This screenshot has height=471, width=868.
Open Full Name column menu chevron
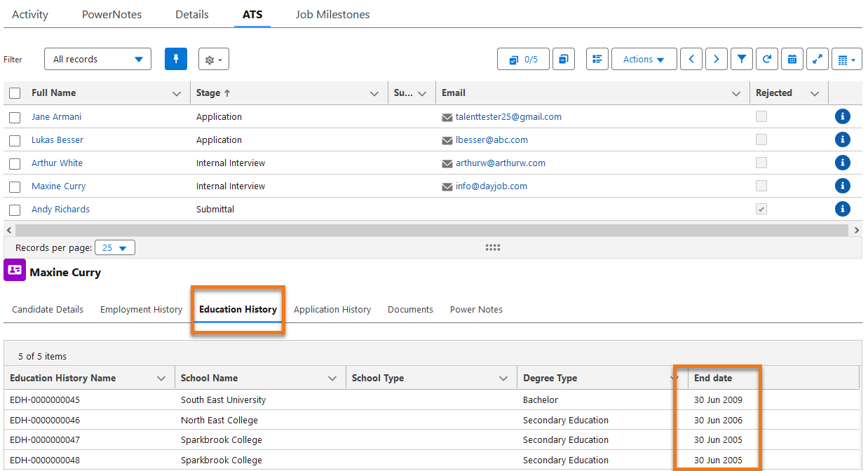[x=177, y=93]
